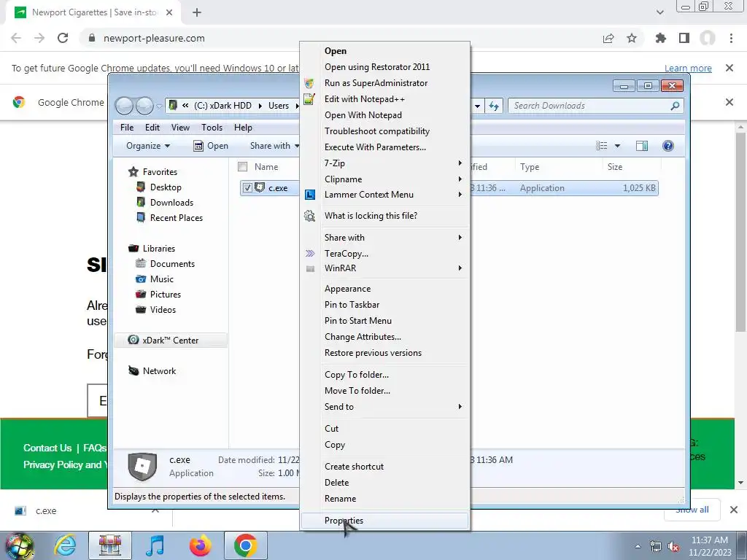Click Pin to Taskbar
This screenshot has width=747, height=560.
(x=384, y=304)
